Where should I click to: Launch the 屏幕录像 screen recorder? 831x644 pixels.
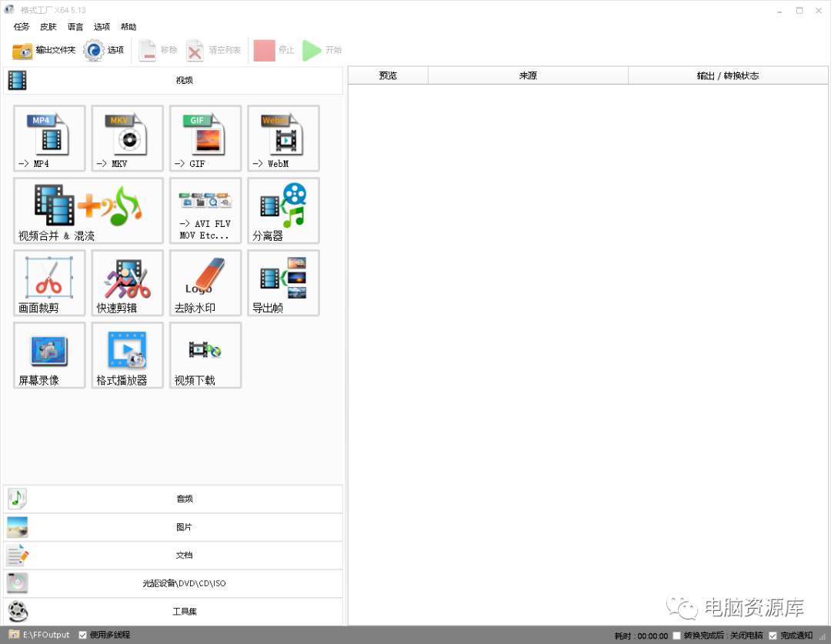click(49, 355)
